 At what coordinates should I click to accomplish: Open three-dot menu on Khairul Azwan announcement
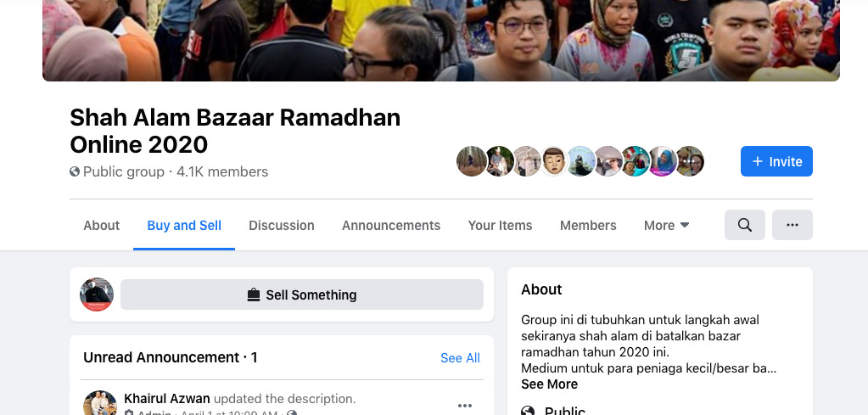tap(464, 406)
